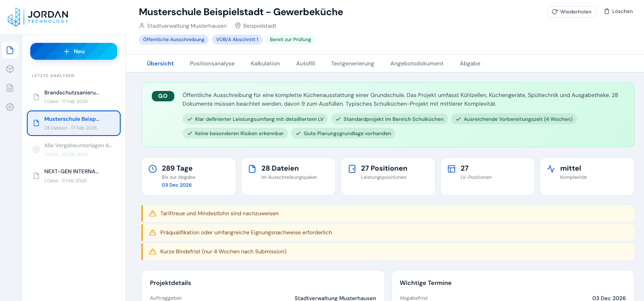
Task: Click the Öffentliche Ausschreibung tag
Action: (x=173, y=39)
